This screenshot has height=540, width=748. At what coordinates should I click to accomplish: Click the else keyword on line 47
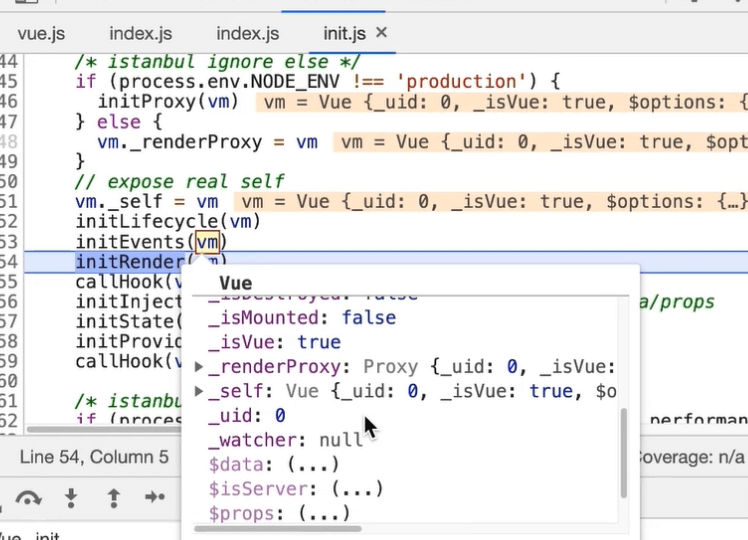(x=119, y=122)
